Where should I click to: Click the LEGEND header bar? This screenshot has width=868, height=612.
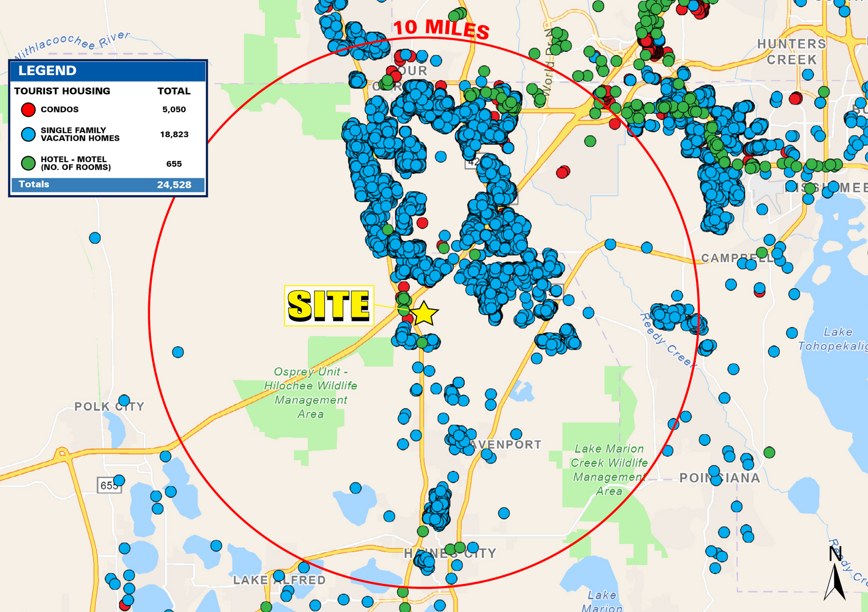(x=108, y=71)
